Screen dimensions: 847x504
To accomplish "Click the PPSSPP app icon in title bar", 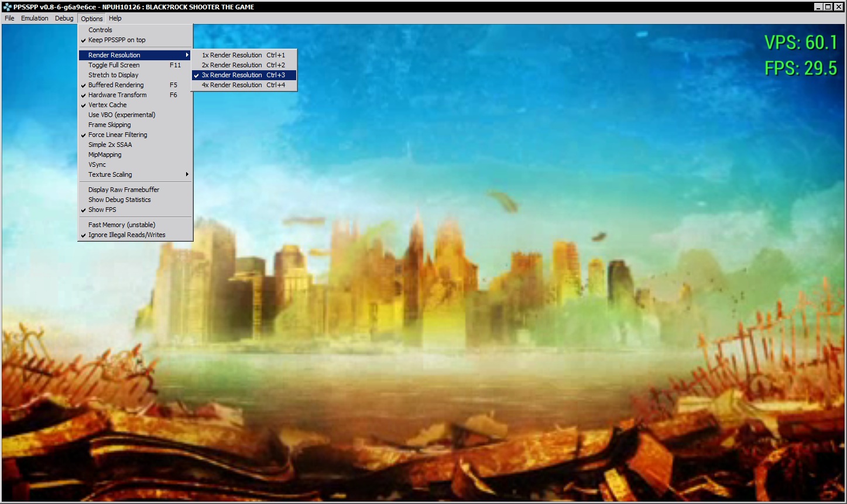I will [7, 7].
